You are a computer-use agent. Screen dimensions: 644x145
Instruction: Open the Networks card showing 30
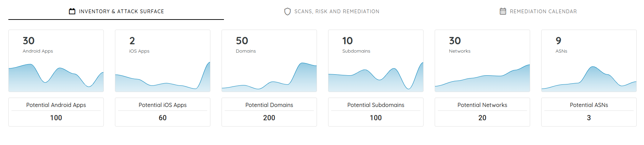point(482,61)
